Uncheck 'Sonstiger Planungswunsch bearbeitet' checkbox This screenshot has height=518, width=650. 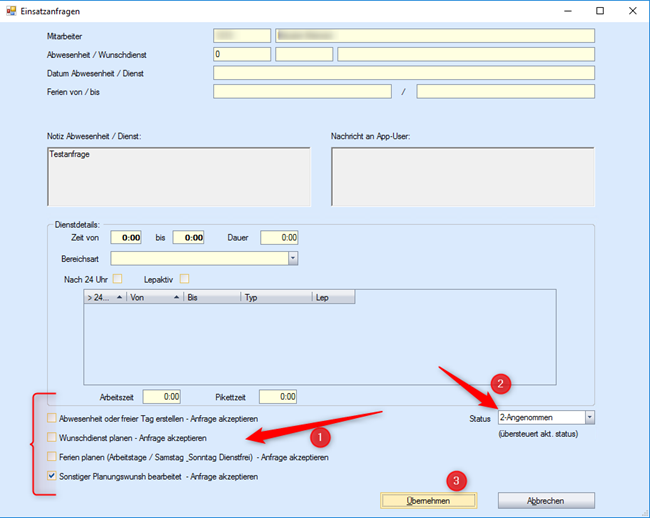point(52,477)
